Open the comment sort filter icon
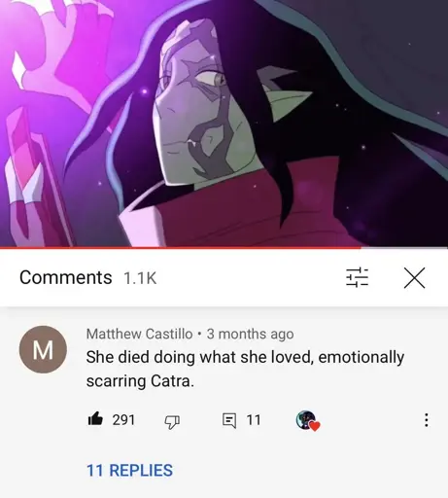 click(357, 278)
